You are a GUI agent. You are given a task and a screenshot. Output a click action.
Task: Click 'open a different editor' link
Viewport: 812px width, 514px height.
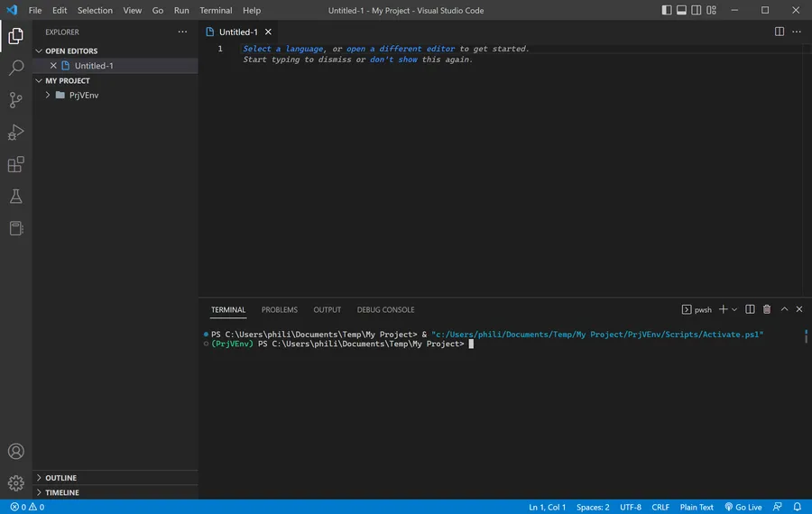(401, 49)
